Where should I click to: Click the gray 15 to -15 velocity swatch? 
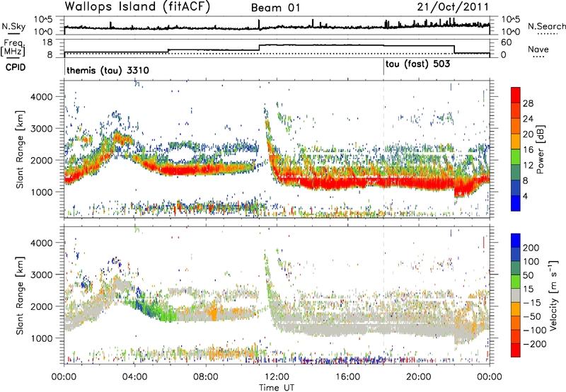(516, 295)
